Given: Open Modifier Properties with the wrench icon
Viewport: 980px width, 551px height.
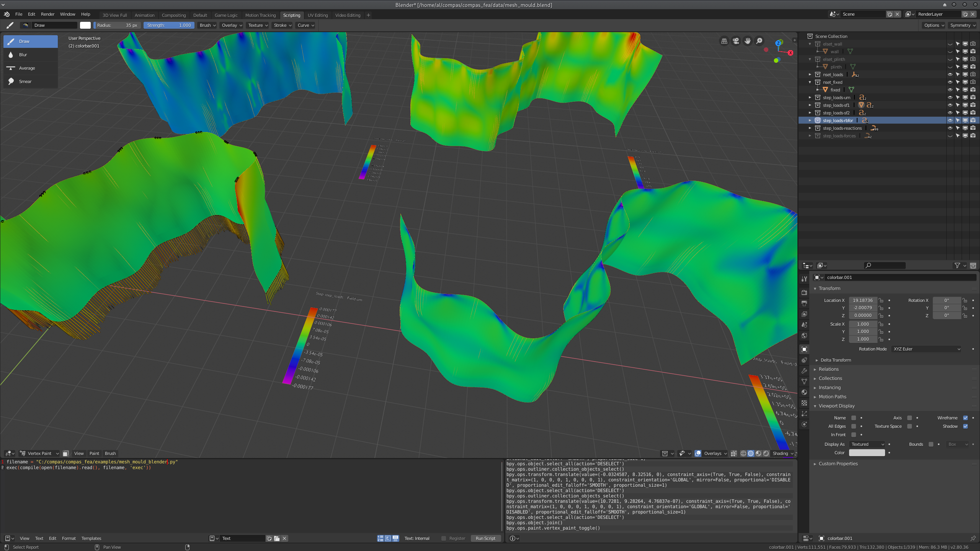Looking at the screenshot, I should click(x=804, y=370).
